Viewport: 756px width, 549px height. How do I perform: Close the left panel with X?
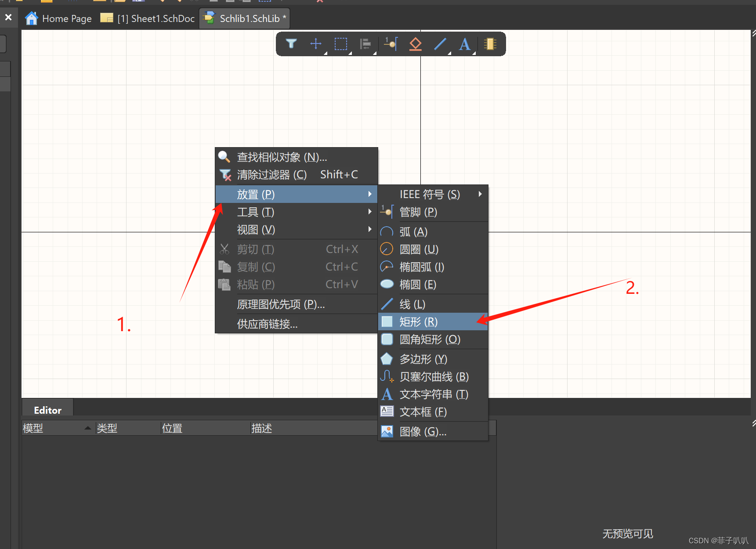point(8,18)
